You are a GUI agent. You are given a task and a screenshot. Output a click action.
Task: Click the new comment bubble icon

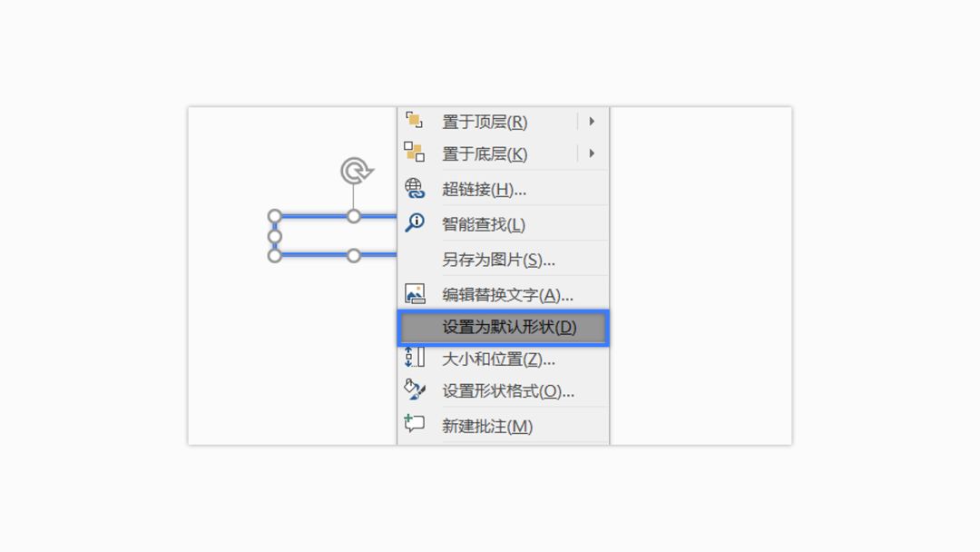[414, 424]
